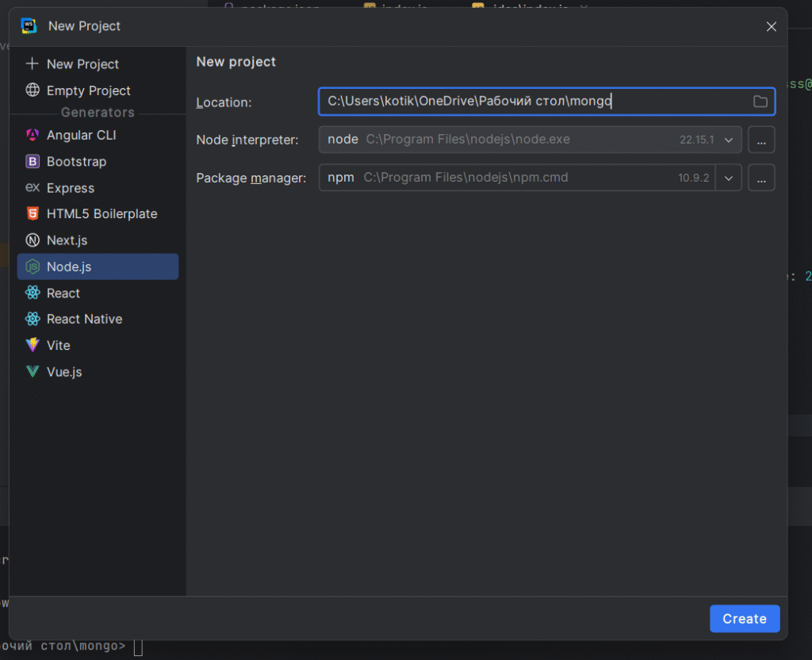Choose the HTML5 Boilerplate generator

98,214
